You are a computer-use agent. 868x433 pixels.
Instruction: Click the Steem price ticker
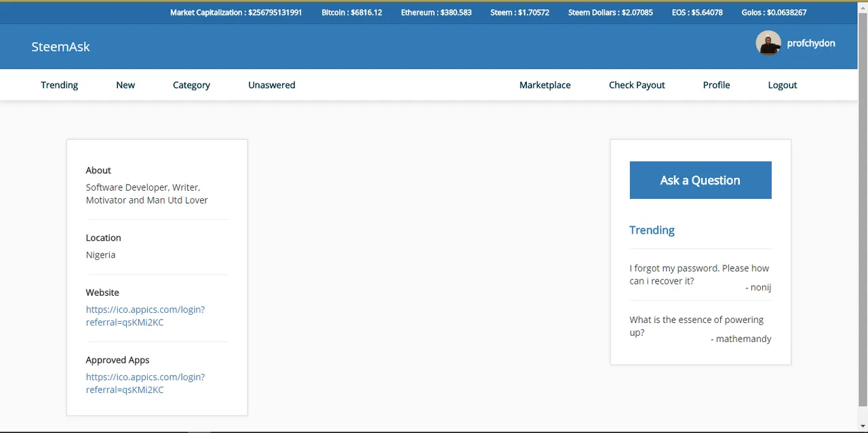click(x=519, y=12)
